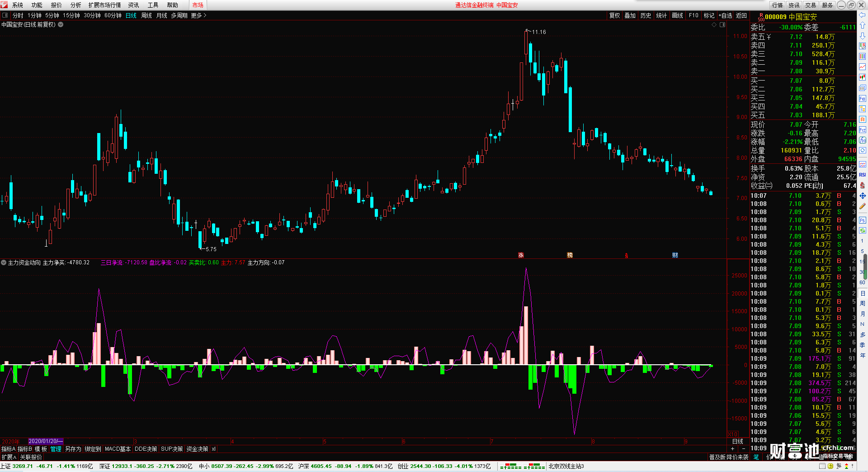The width and height of the screenshot is (868, 472).
Task: Click the application logo in the title bar
Action: pos(4,5)
